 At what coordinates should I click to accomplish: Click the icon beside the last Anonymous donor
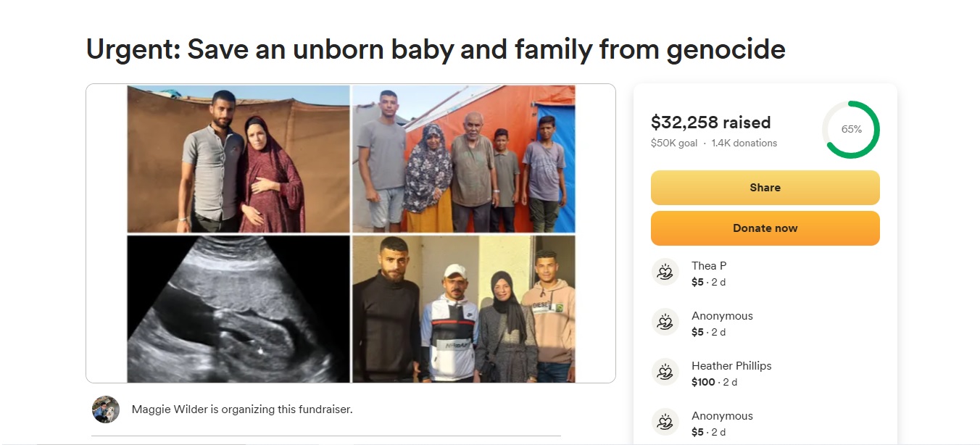665,423
